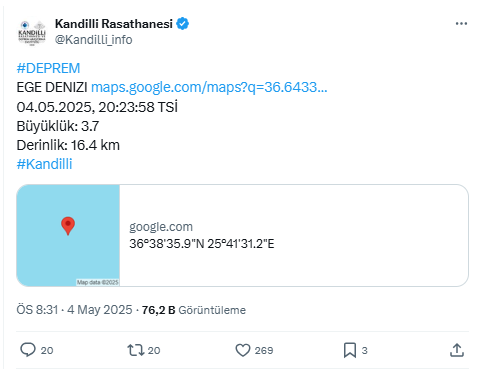Click the reply count 20
Viewport: 479px width, 369px height.
click(x=47, y=350)
